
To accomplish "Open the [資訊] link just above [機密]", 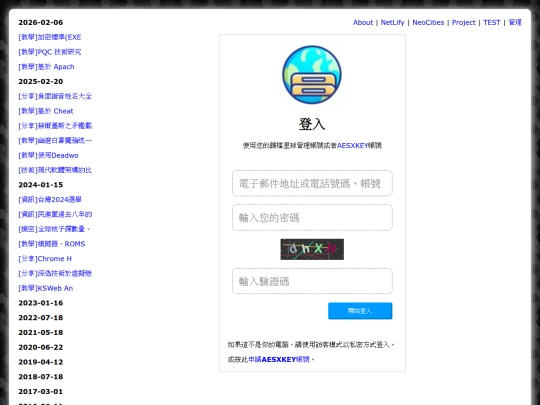I will point(55,215).
